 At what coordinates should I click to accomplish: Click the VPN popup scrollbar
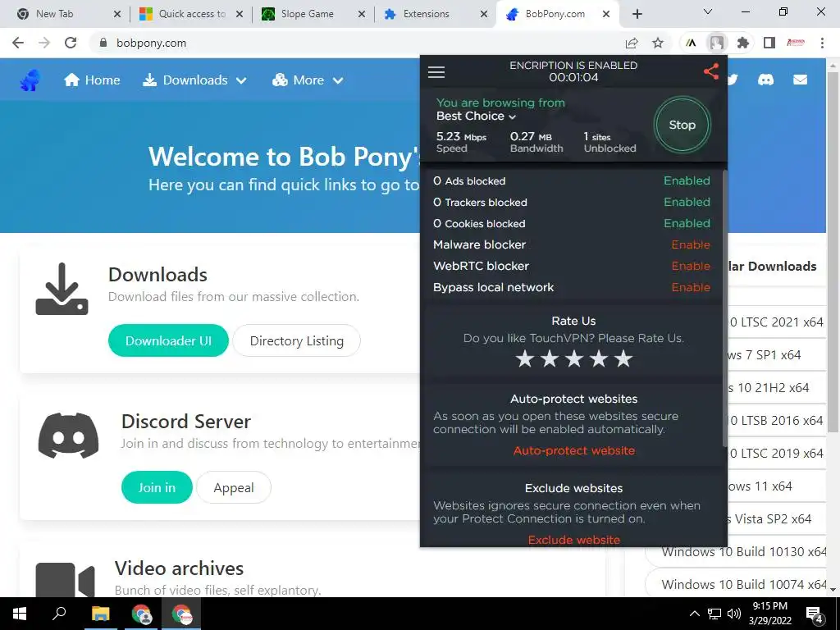[x=725, y=308]
